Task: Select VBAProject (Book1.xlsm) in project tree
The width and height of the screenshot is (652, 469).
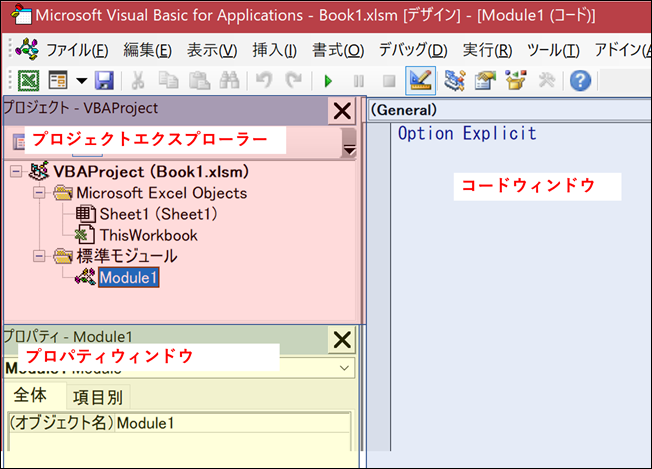Action: click(151, 171)
